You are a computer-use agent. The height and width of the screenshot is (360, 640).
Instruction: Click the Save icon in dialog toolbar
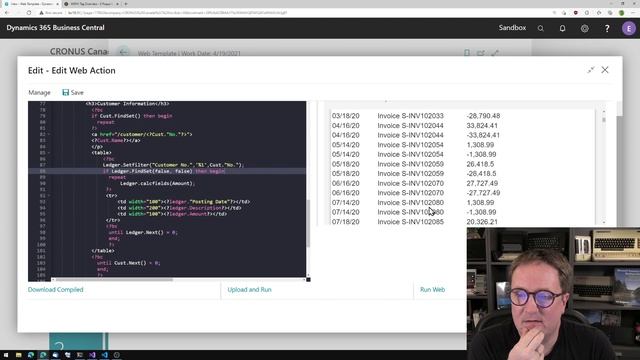65,93
